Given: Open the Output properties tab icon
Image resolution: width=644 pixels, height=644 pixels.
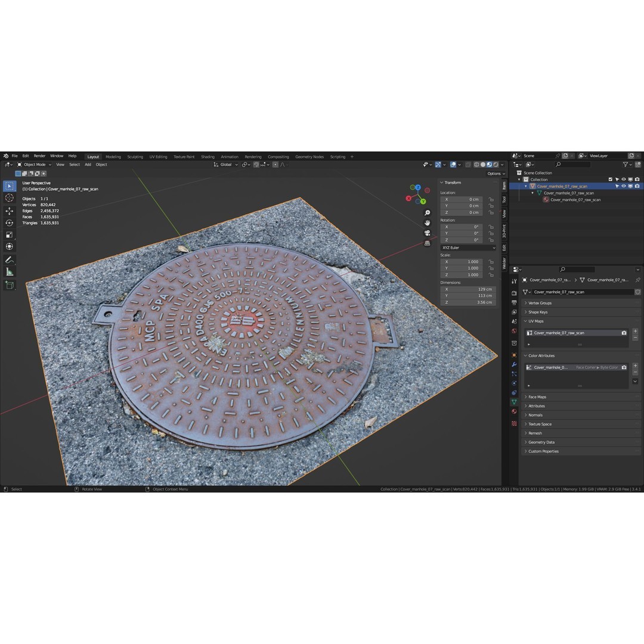Looking at the screenshot, I should (514, 303).
